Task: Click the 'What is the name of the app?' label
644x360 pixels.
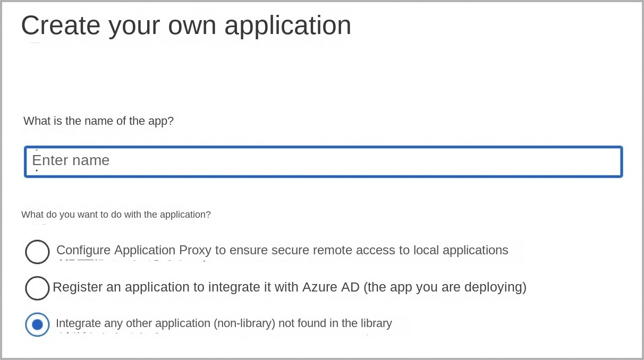Action: point(98,121)
